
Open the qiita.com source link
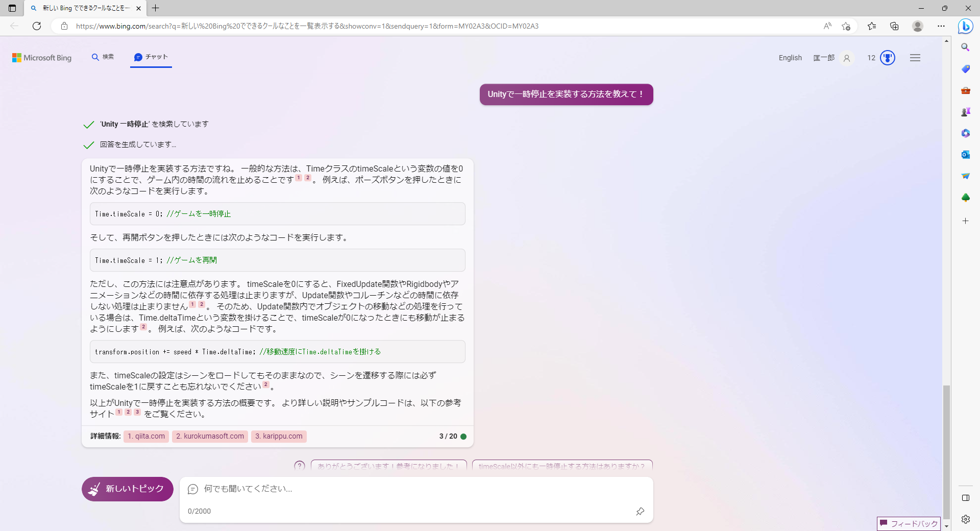tap(146, 436)
